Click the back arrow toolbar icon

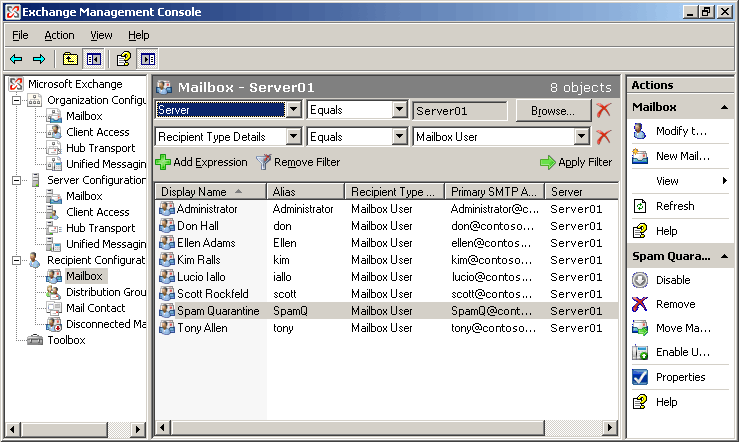(x=17, y=59)
